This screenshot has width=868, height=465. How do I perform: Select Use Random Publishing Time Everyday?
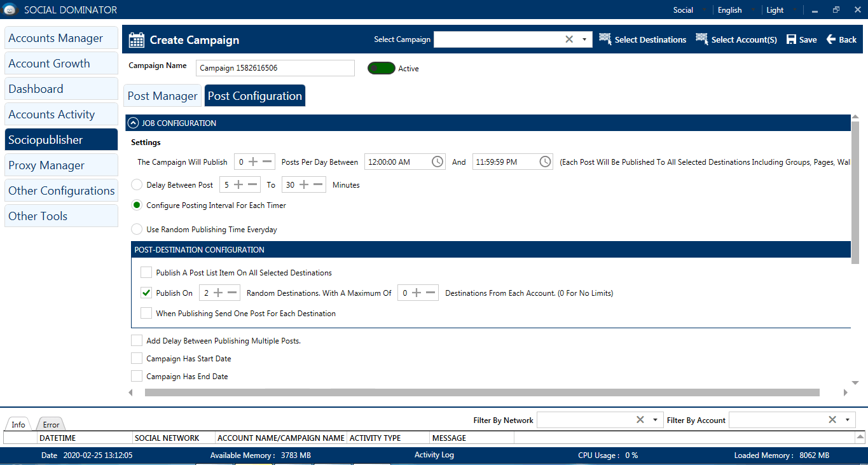(x=137, y=230)
